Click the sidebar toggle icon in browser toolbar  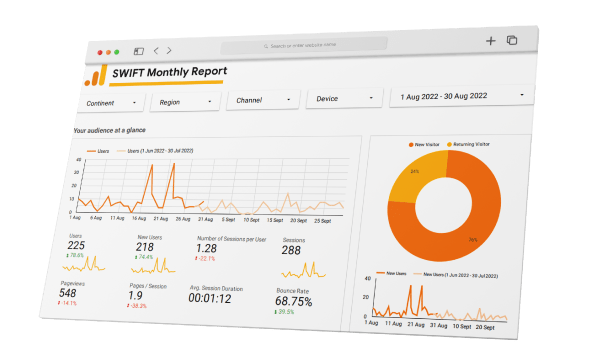point(139,51)
